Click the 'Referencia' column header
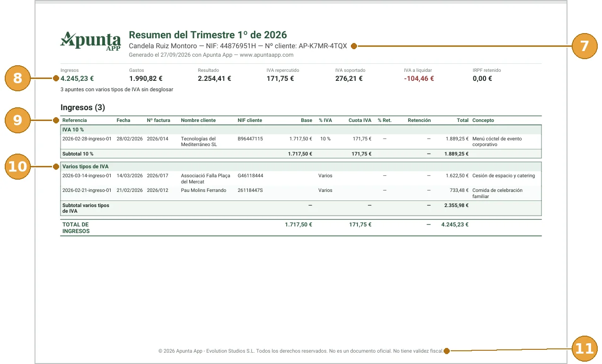Viewport: 602px width, 364px height. [75, 120]
